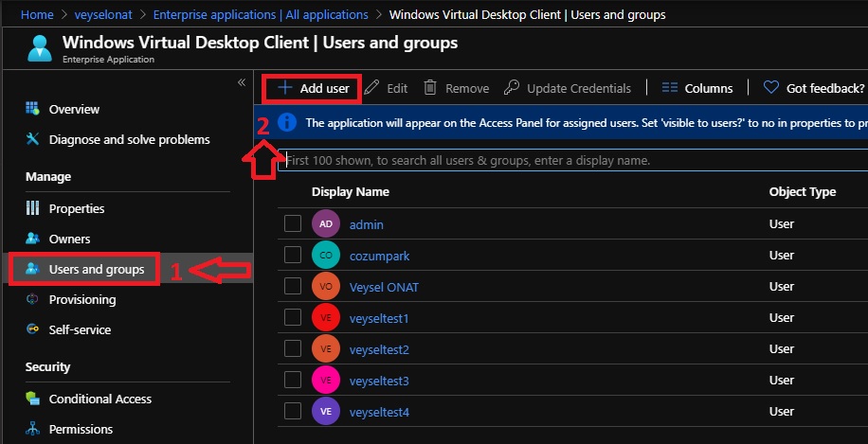Open the veyselonat breadcrumb link
The width and height of the screenshot is (868, 444).
tap(103, 15)
